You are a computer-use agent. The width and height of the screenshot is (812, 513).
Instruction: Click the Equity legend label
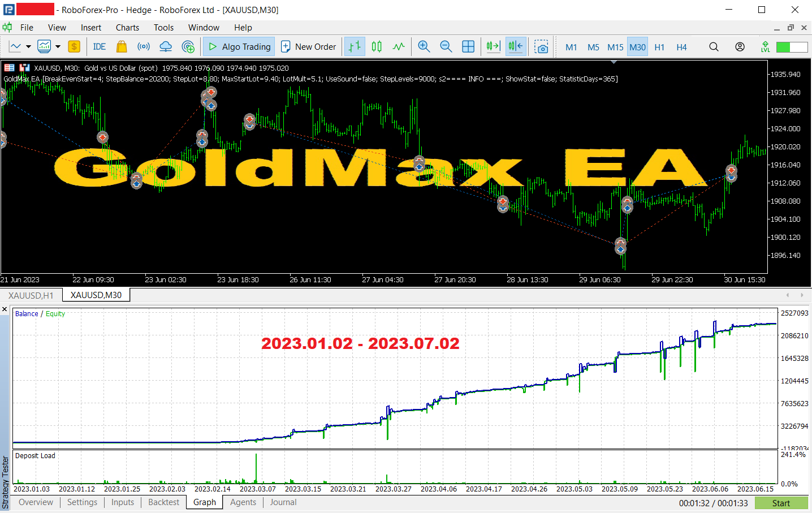coord(55,314)
